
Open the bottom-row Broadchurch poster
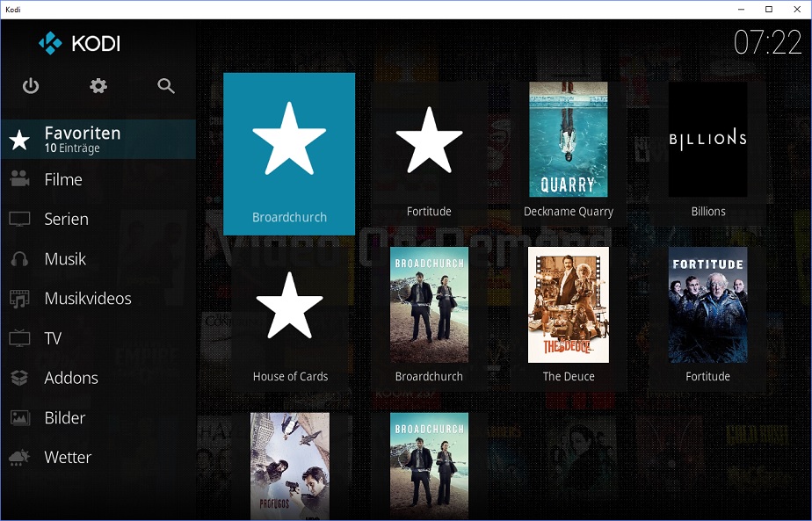point(429,466)
